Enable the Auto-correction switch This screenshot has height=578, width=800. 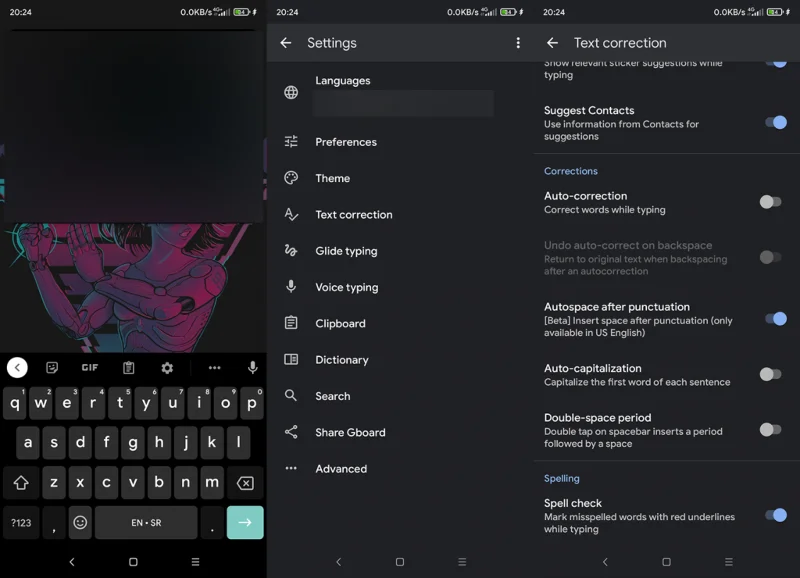pos(770,202)
